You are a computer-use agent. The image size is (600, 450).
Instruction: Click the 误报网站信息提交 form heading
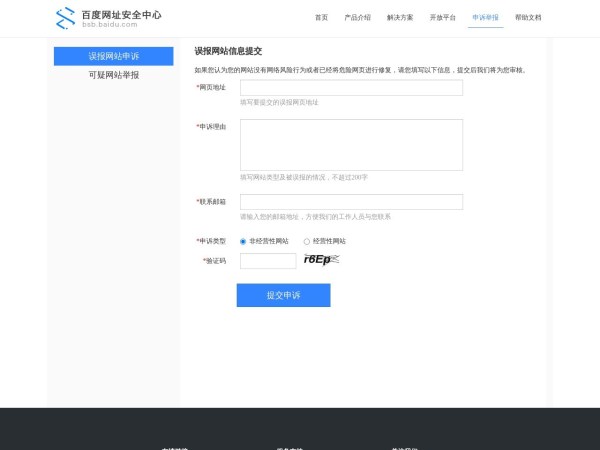[228, 51]
